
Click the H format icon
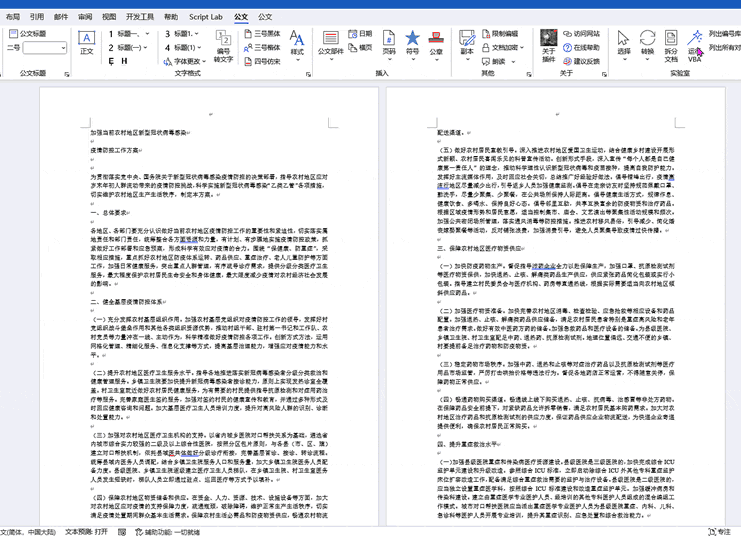(x=124, y=61)
